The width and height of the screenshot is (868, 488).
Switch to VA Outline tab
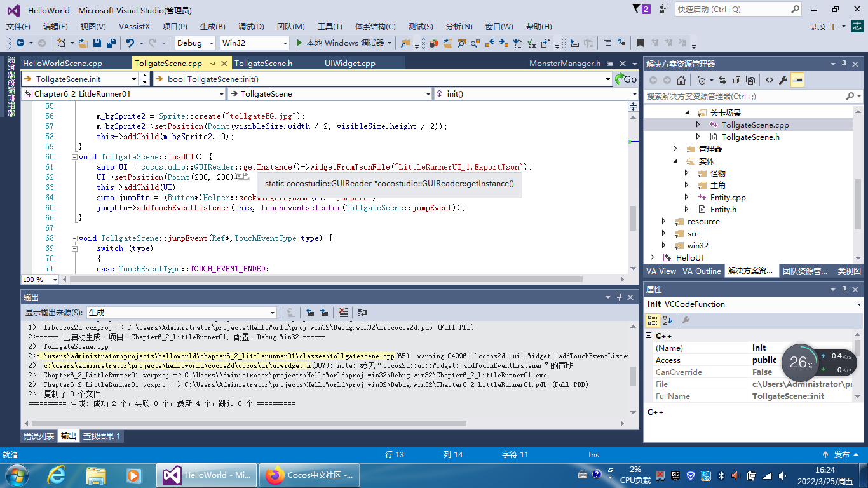point(702,271)
